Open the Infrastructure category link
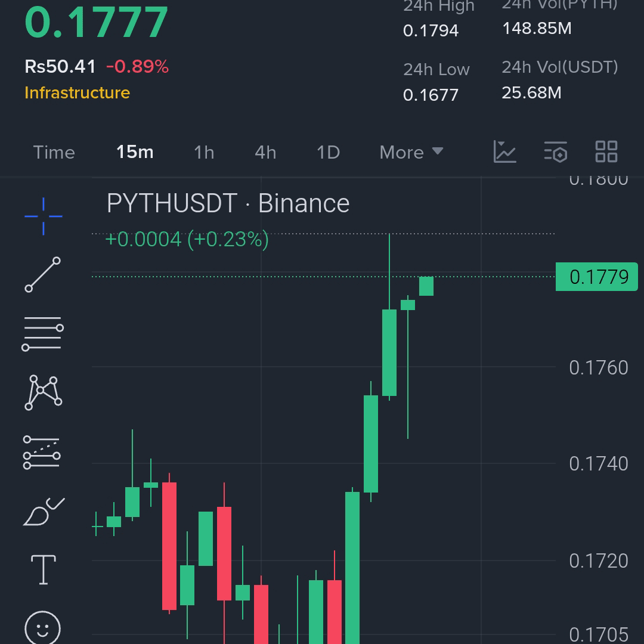This screenshot has height=644, width=644. point(77,93)
